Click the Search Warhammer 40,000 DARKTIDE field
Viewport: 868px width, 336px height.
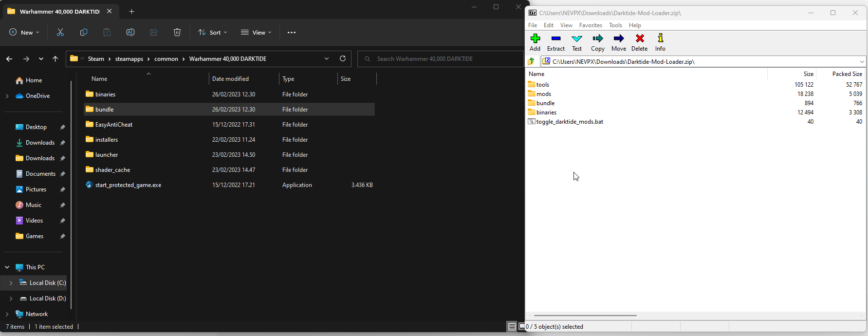[440, 58]
